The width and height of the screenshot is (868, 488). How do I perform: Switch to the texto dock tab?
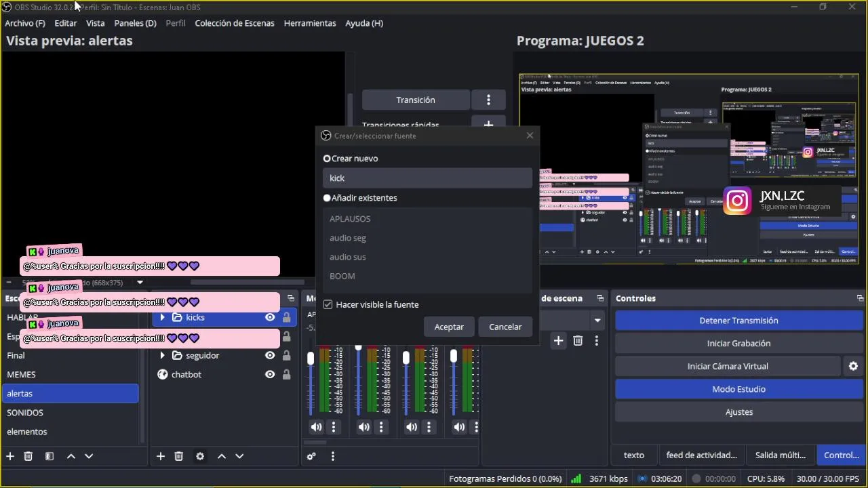[x=634, y=455]
